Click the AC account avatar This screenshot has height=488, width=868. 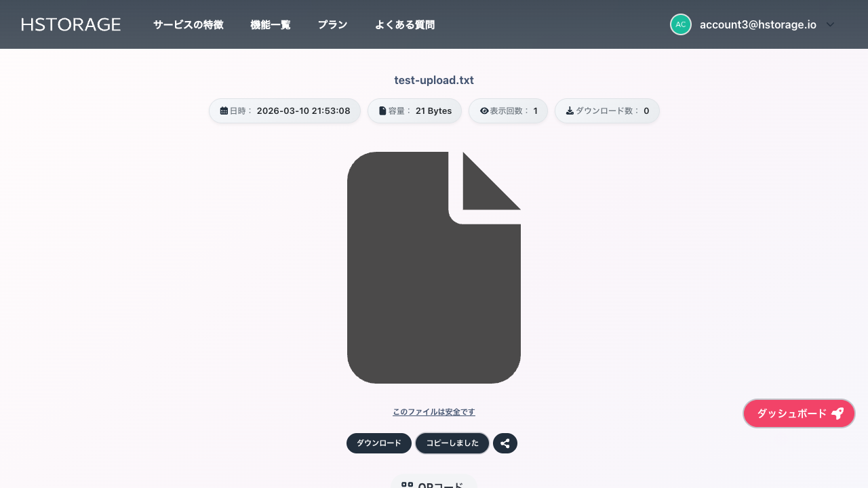tap(681, 24)
